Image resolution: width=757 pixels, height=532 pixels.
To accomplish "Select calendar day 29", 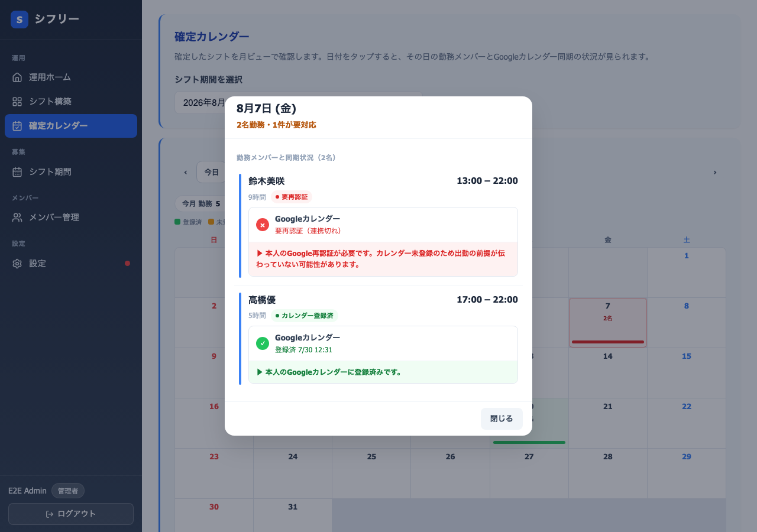I will pyautogui.click(x=687, y=473).
